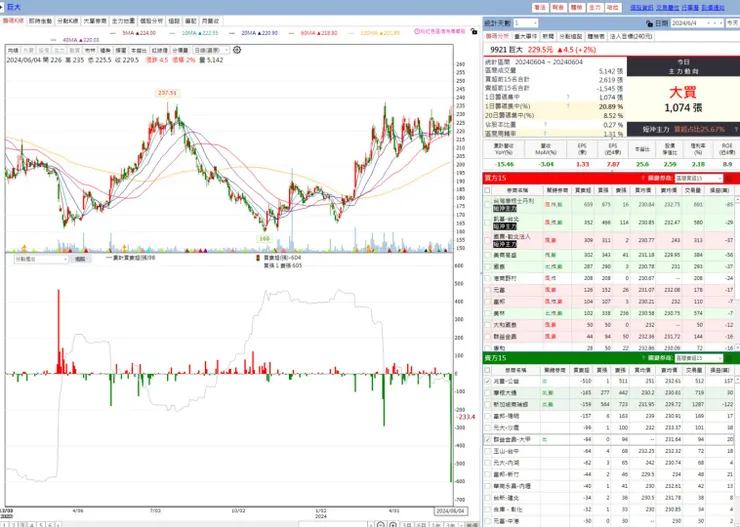The height and width of the screenshot is (527, 740).
Task: Check the 美商高盛 broker row
Action: [x=487, y=255]
